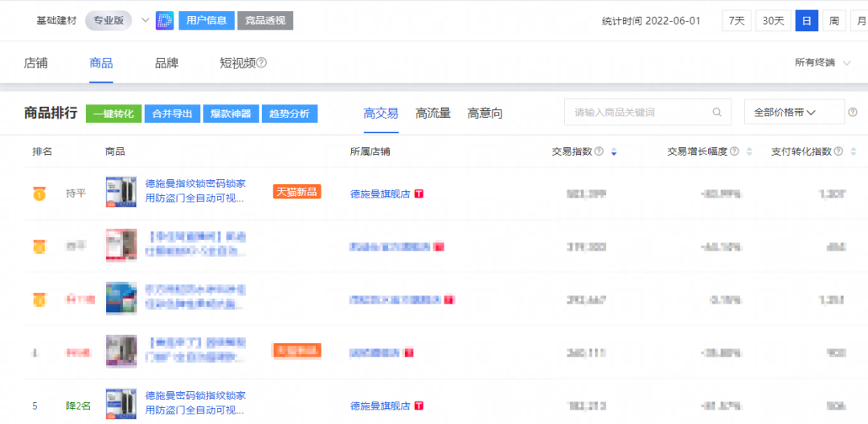Sort by 交易增长幅度 arrow icon

point(749,152)
